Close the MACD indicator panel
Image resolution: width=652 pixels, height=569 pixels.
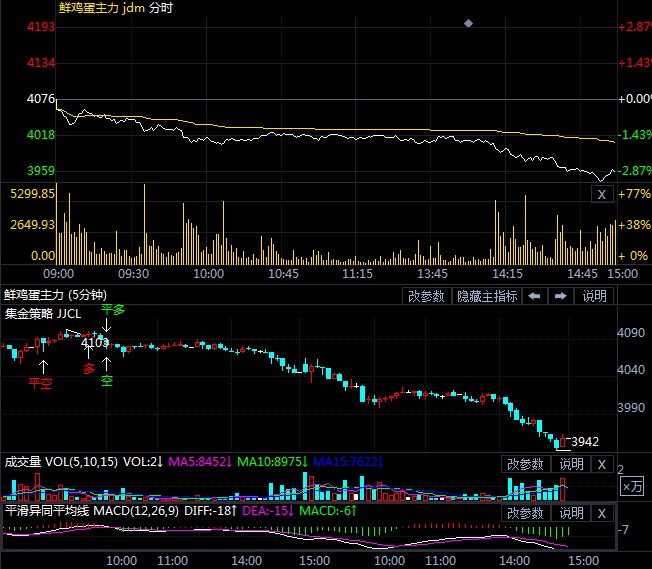(601, 512)
